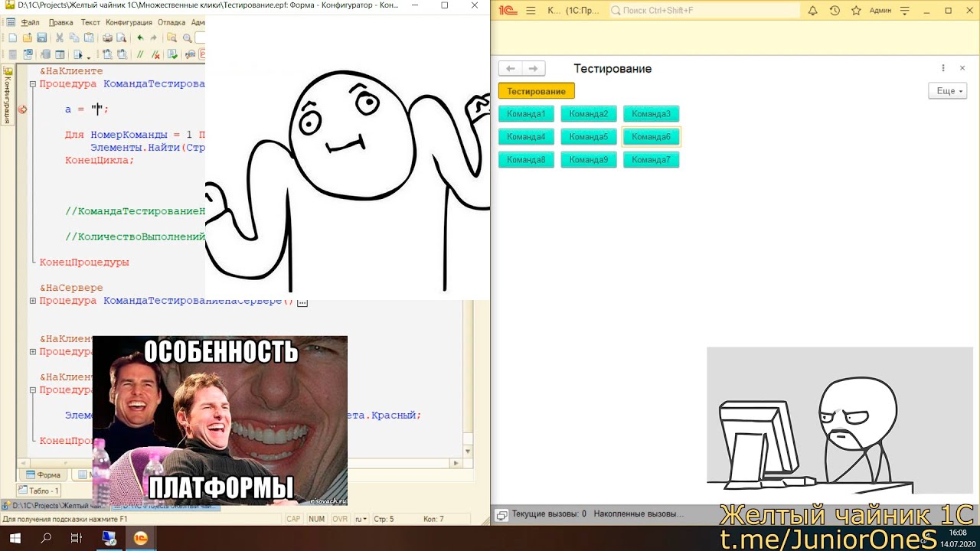Click the Текущие вызовы performance indicator icon
This screenshot has height=551, width=980.
[501, 514]
